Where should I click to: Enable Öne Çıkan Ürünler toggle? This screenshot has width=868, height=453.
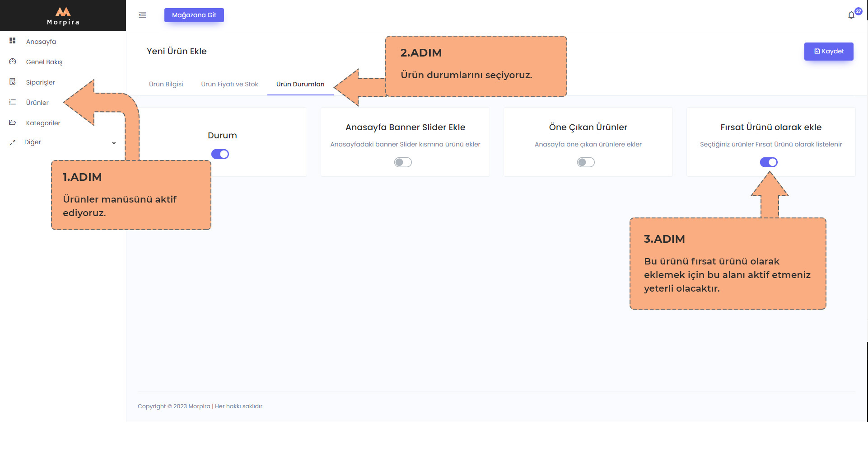pyautogui.click(x=586, y=162)
